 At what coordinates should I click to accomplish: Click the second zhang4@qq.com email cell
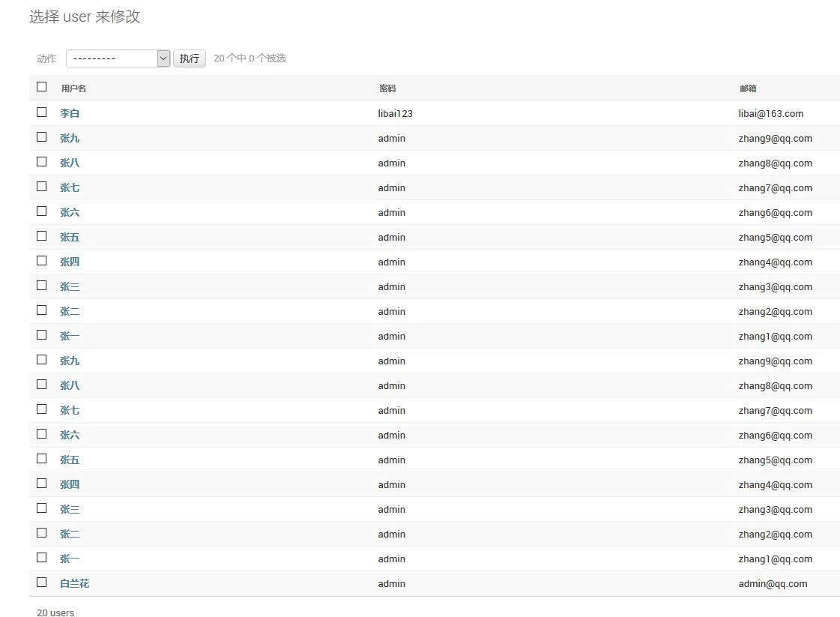tap(775, 484)
